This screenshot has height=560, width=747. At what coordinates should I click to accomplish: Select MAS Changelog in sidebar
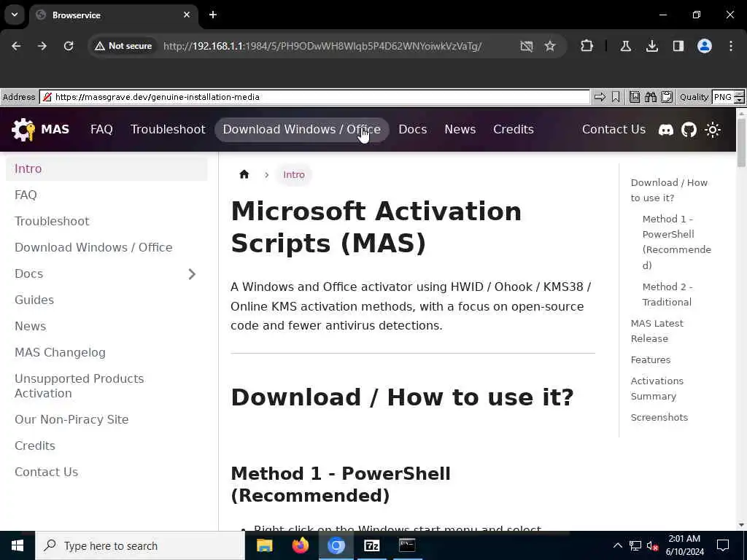pyautogui.click(x=107, y=352)
